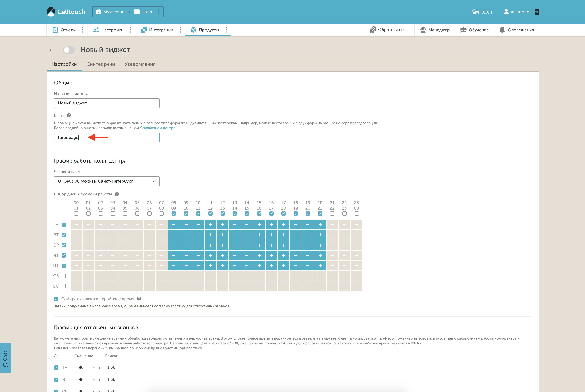This screenshot has height=392, width=585.
Task: Switch to Уведомления tab
Action: point(140,64)
